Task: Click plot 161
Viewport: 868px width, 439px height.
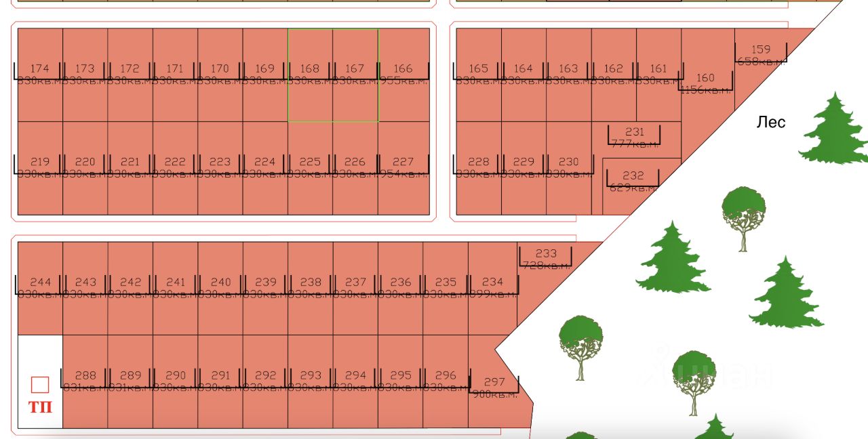Action: click(x=658, y=75)
